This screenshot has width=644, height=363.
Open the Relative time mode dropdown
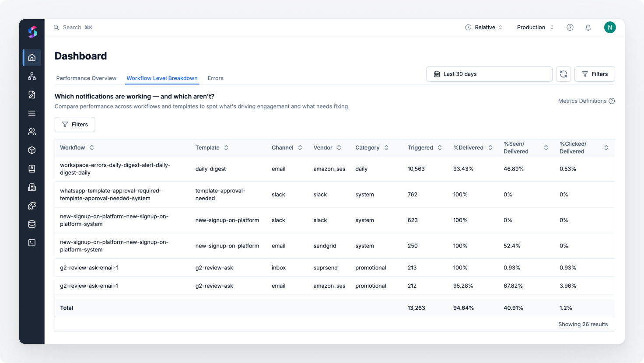484,27
